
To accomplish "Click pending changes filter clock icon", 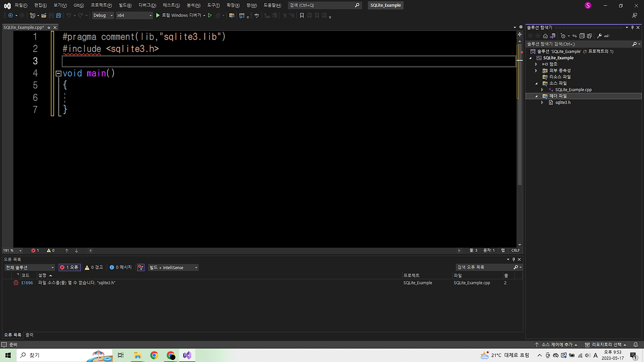I will 563,36.
